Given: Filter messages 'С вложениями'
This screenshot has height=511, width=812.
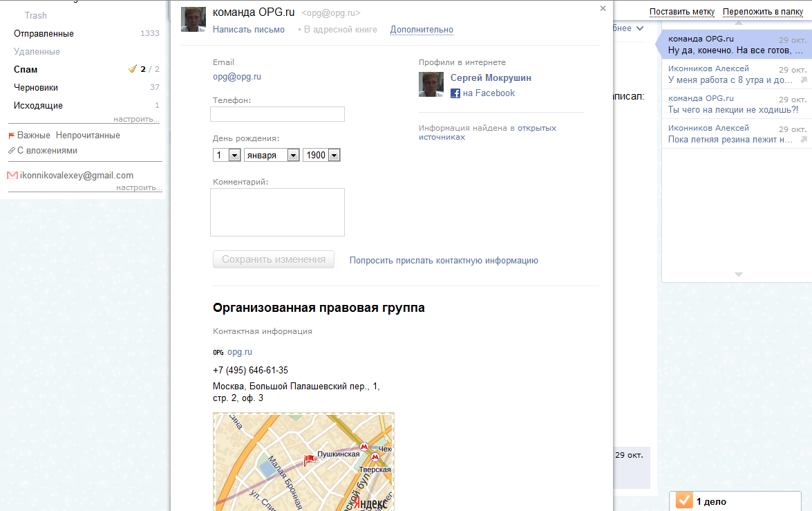Looking at the screenshot, I should (47, 151).
